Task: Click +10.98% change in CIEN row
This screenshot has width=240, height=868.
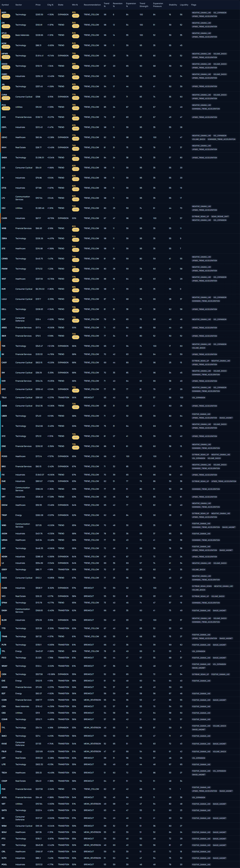Action: click(51, 674)
